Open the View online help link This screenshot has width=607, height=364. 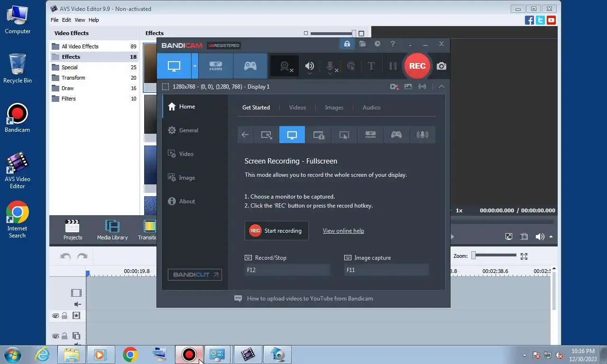click(343, 231)
